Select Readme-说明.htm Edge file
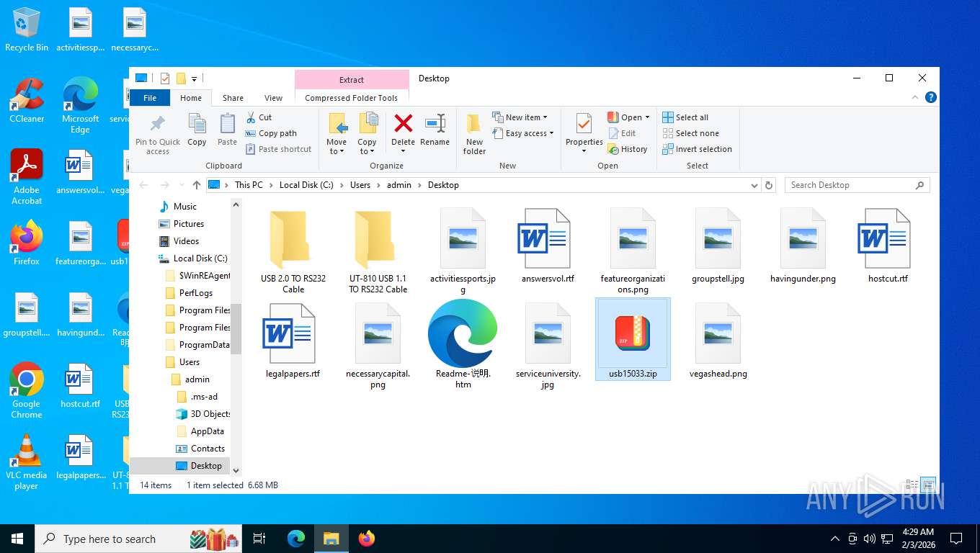This screenshot has height=553, width=980. pos(463,344)
